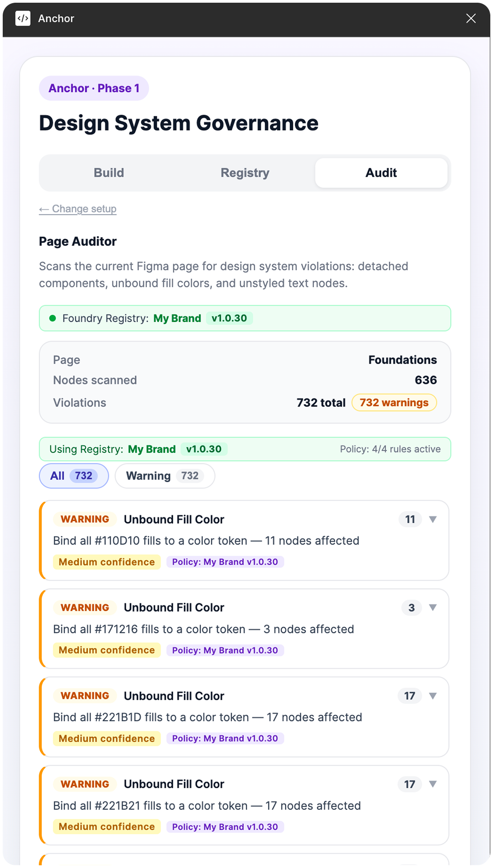Click the count badge 11 on #110D10 card
Viewport: 493px width, 868px height.
point(410,520)
